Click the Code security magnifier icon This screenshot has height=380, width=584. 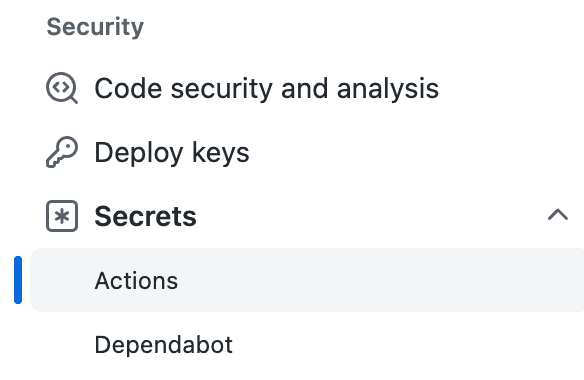[62, 88]
